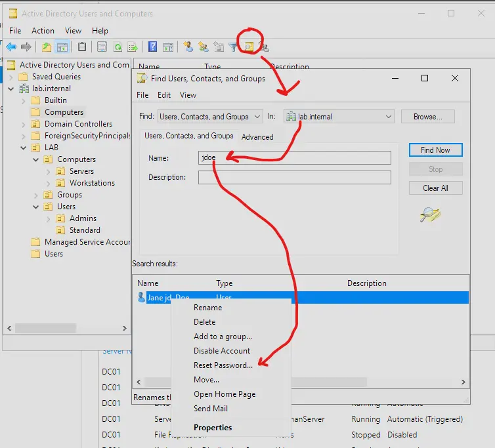Click the clipboard toolbar icon

point(82,47)
